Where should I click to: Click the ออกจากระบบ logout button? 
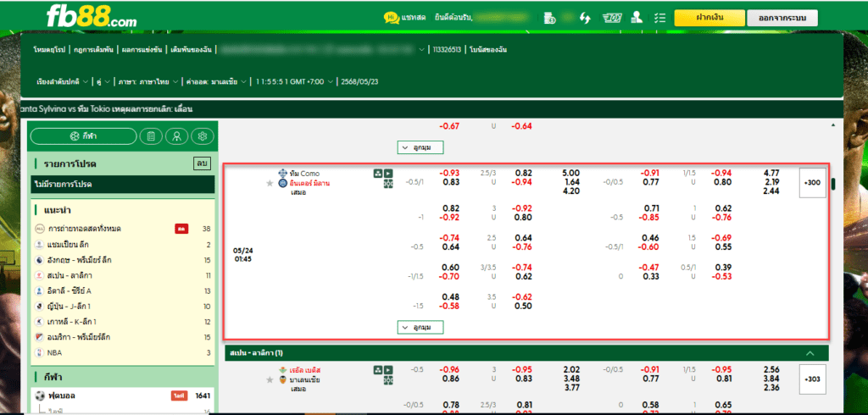coord(782,18)
